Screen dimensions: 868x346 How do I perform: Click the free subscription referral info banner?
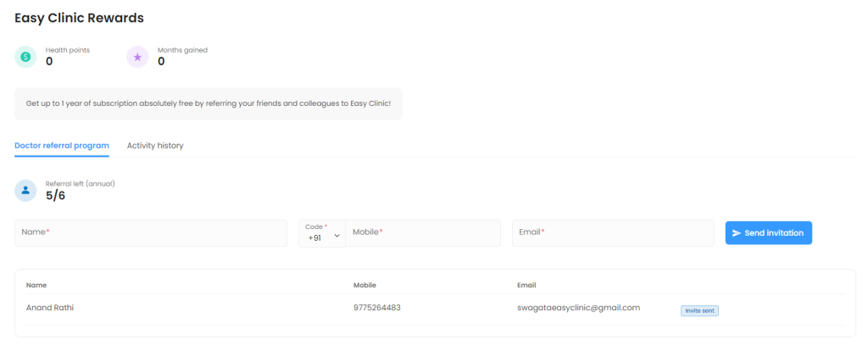pos(209,103)
